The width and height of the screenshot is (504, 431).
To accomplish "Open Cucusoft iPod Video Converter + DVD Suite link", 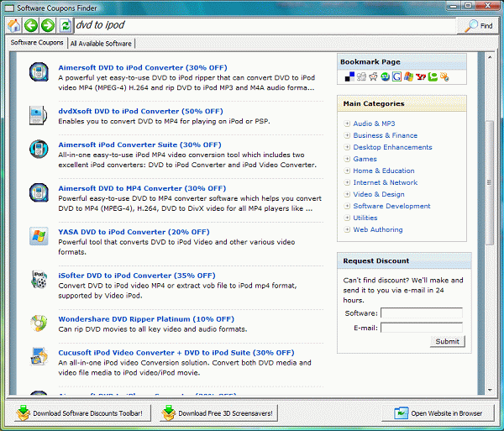I will (x=176, y=353).
